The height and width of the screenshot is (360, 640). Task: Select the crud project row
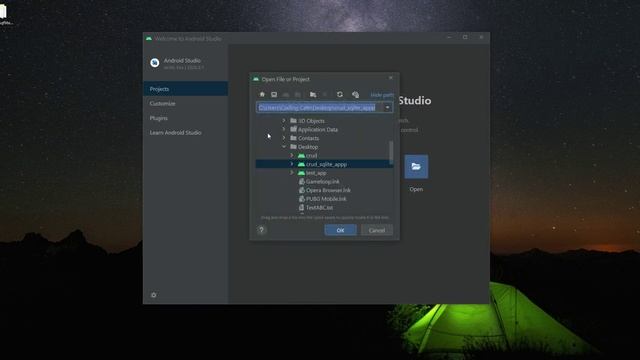[307, 156]
